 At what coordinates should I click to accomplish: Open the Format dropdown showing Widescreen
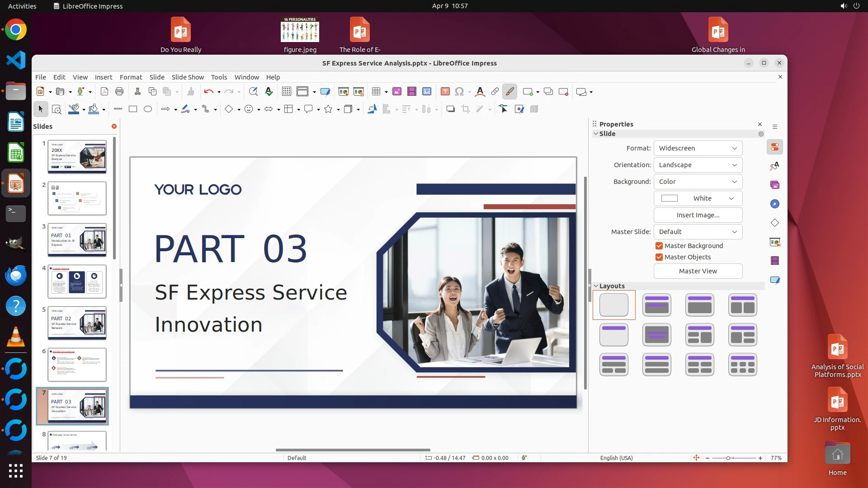[x=698, y=148]
